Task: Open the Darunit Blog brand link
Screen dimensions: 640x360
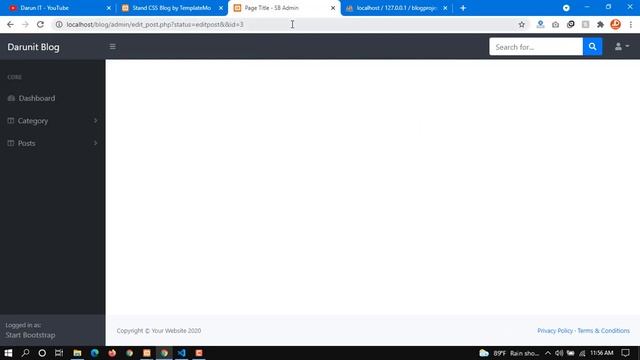Action: pyautogui.click(x=33, y=47)
